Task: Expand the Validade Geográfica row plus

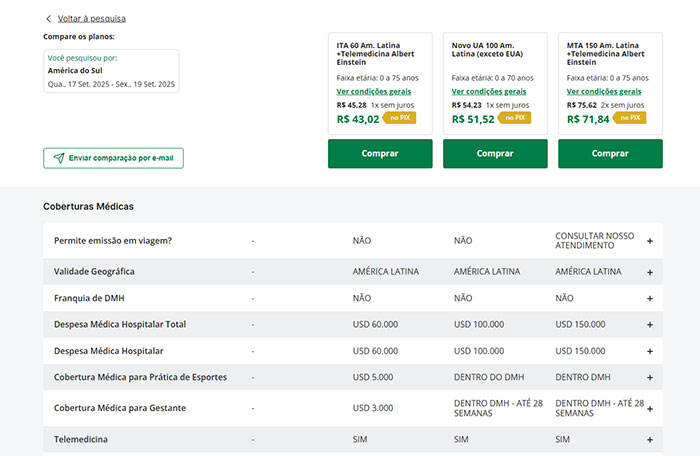Action: pyautogui.click(x=650, y=272)
